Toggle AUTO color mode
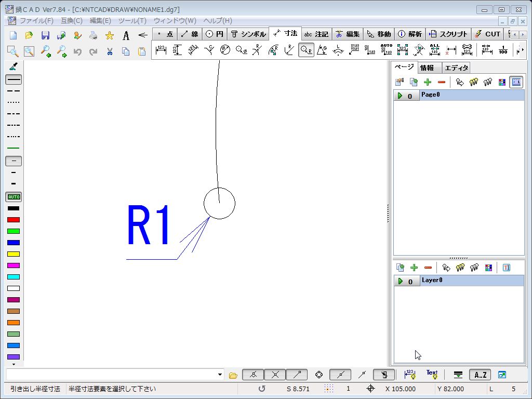This screenshot has width=532, height=399. pyautogui.click(x=14, y=197)
